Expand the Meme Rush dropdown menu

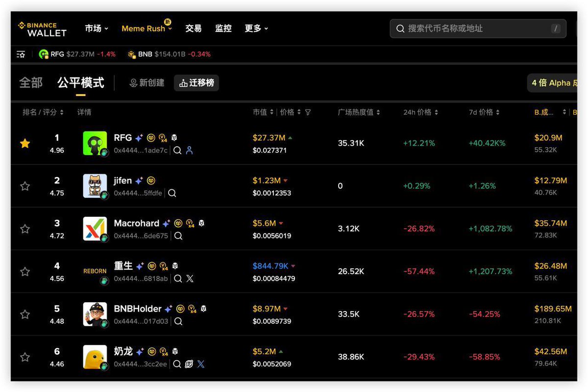(x=147, y=28)
